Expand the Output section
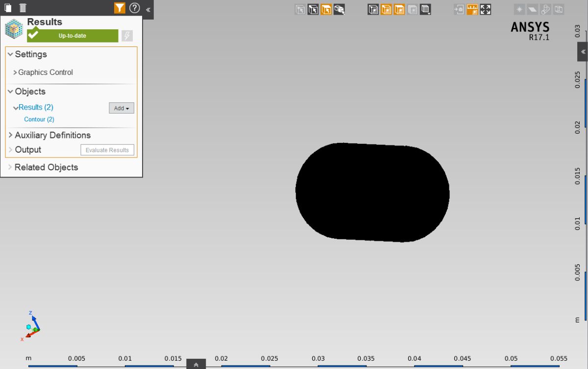This screenshot has height=369, width=588. [10, 150]
